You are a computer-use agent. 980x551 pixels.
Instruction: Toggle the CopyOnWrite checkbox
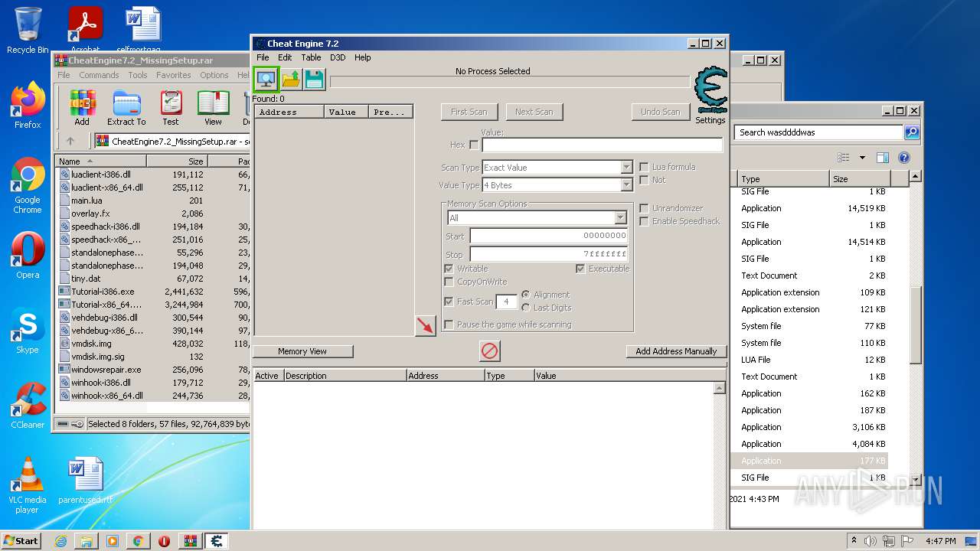(449, 282)
